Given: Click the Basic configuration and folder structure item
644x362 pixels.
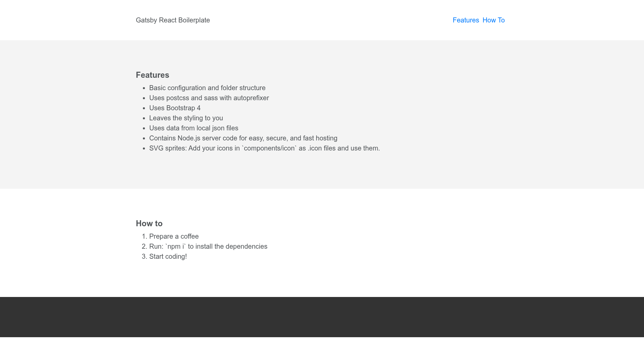Looking at the screenshot, I should click(x=207, y=88).
